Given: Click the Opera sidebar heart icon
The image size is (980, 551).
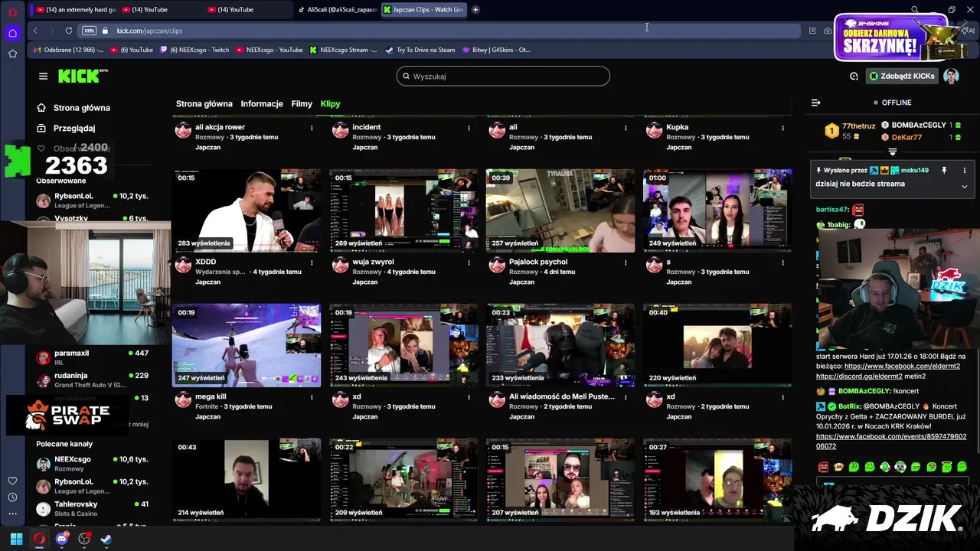Looking at the screenshot, I should coord(12,481).
